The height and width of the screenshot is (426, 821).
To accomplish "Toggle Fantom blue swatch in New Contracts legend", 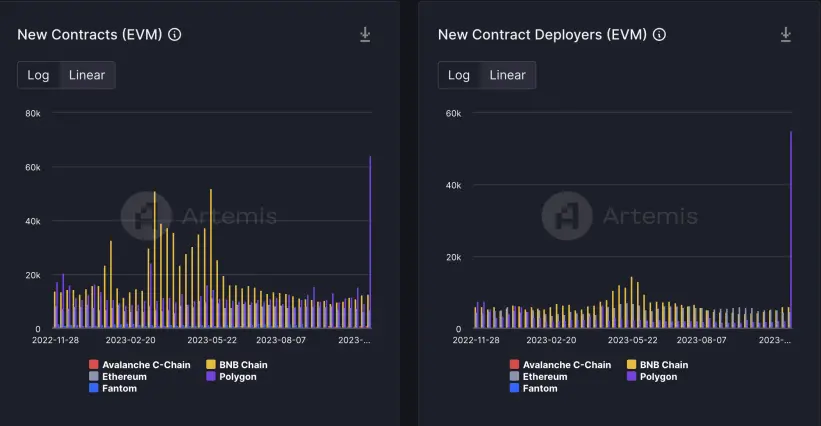I will click(94, 388).
